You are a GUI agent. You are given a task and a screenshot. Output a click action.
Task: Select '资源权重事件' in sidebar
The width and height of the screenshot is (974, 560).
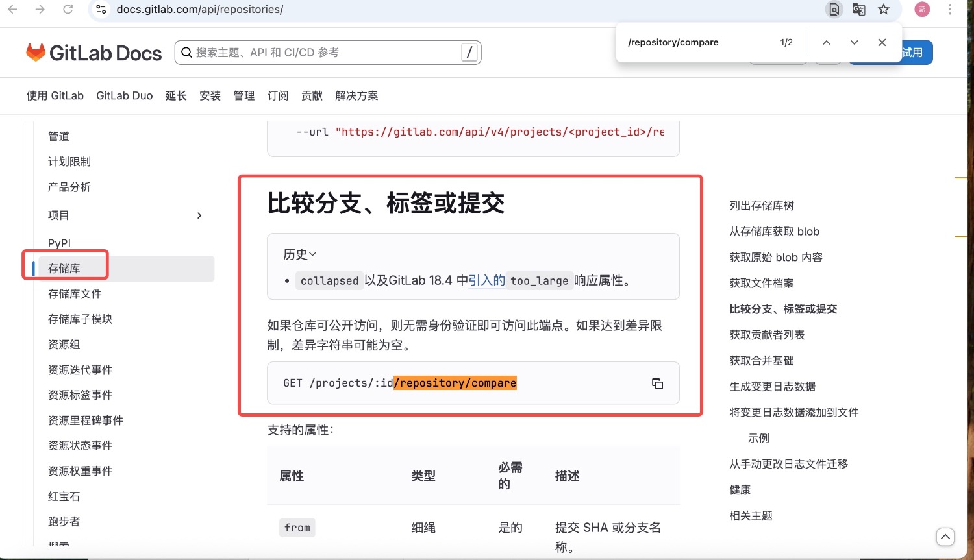pyautogui.click(x=81, y=471)
